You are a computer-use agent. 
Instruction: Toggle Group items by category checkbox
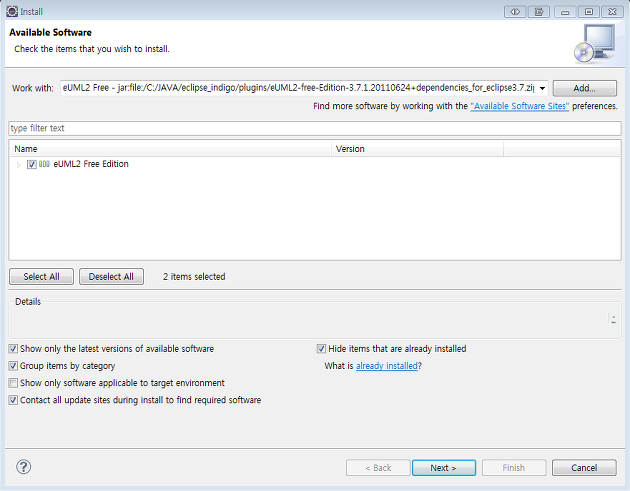tap(13, 366)
